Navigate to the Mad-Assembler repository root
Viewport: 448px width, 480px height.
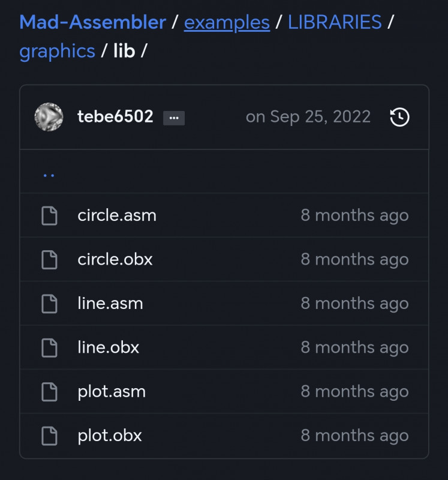93,22
